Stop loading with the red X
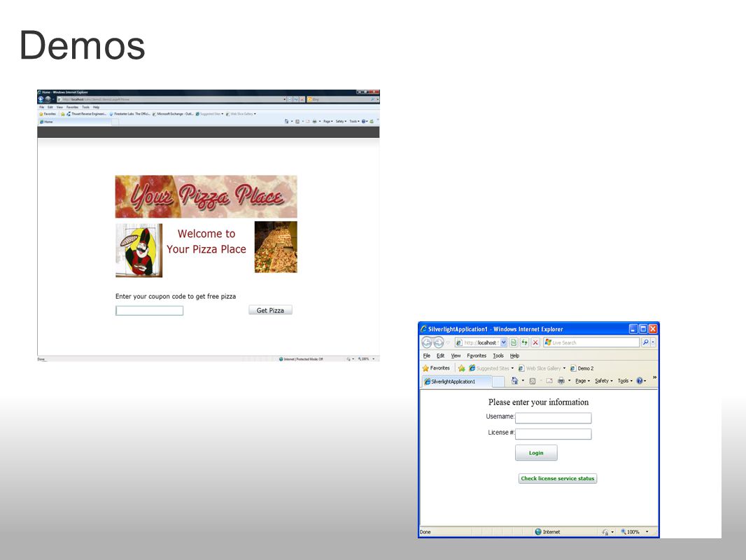The height and width of the screenshot is (560, 746). [535, 342]
